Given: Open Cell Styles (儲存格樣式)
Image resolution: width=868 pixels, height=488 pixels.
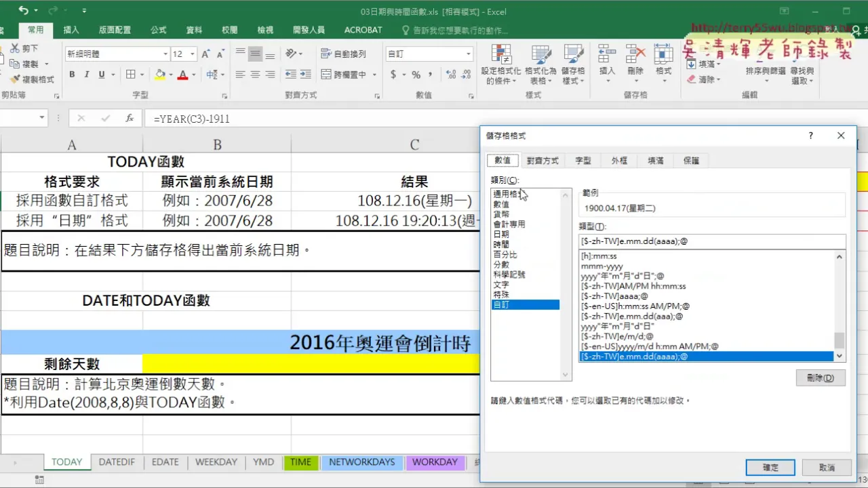Looking at the screenshot, I should coord(573,65).
